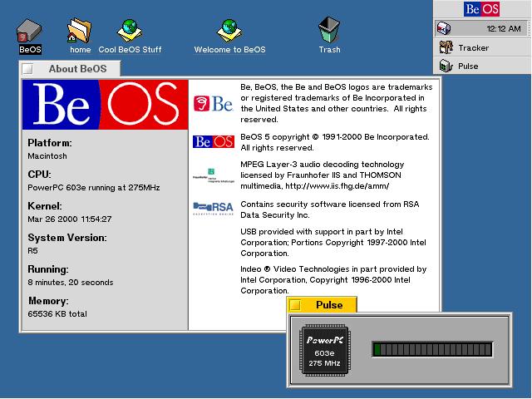This screenshot has height=399, width=532.
Task: Click the red Be Incorporated logo
Action: (213, 103)
